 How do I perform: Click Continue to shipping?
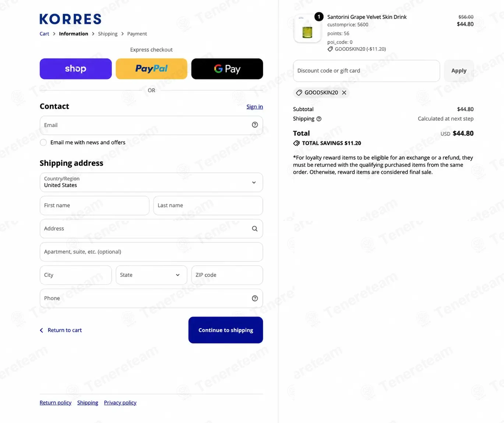pyautogui.click(x=226, y=330)
